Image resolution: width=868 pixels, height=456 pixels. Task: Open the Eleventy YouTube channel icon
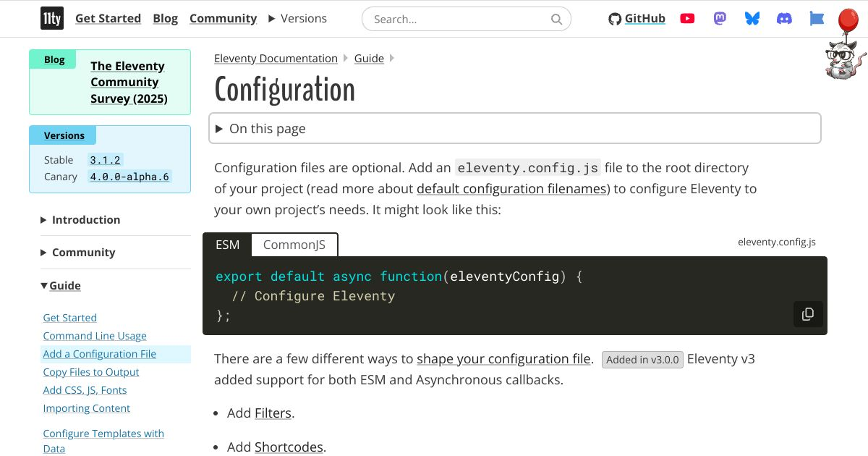tap(686, 18)
